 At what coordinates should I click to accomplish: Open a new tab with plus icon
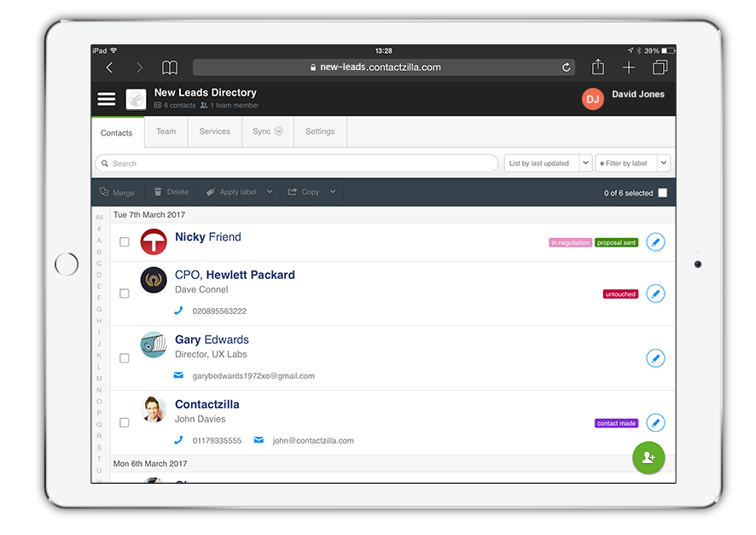pos(629,67)
